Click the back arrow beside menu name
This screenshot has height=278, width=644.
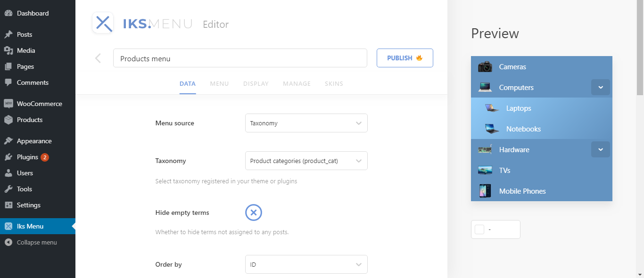(x=98, y=58)
